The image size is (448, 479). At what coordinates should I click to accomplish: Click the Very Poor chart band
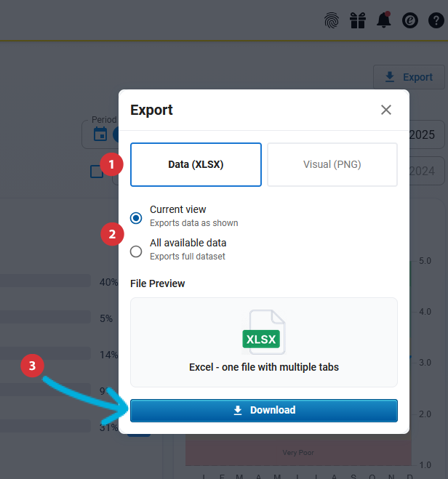[x=297, y=453]
